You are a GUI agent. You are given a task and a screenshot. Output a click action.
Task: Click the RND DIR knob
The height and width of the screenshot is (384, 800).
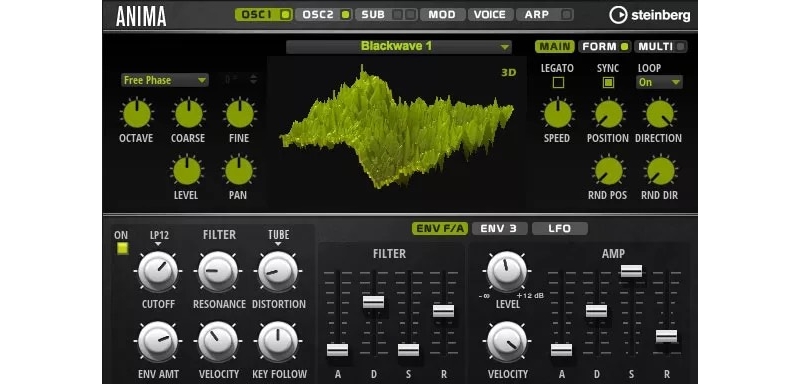[660, 171]
